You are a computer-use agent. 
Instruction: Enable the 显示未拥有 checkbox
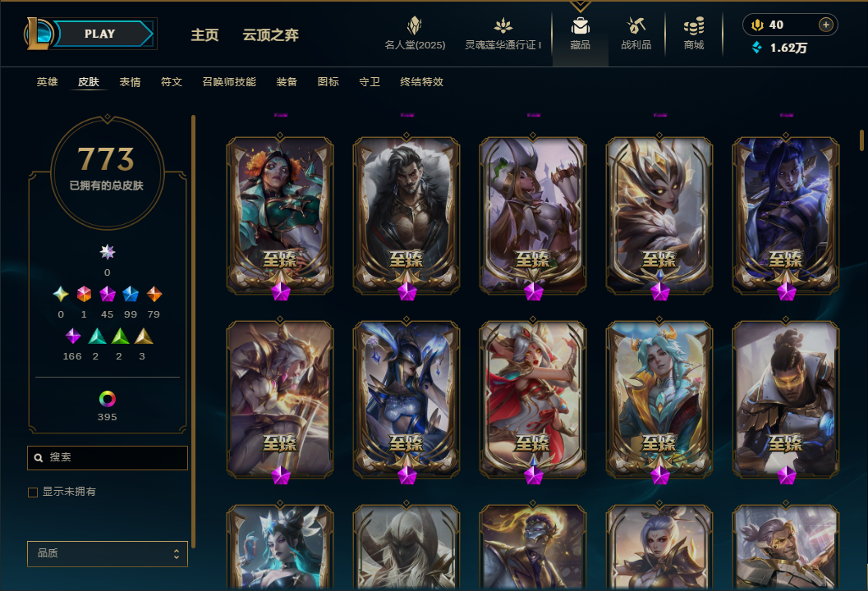33,492
